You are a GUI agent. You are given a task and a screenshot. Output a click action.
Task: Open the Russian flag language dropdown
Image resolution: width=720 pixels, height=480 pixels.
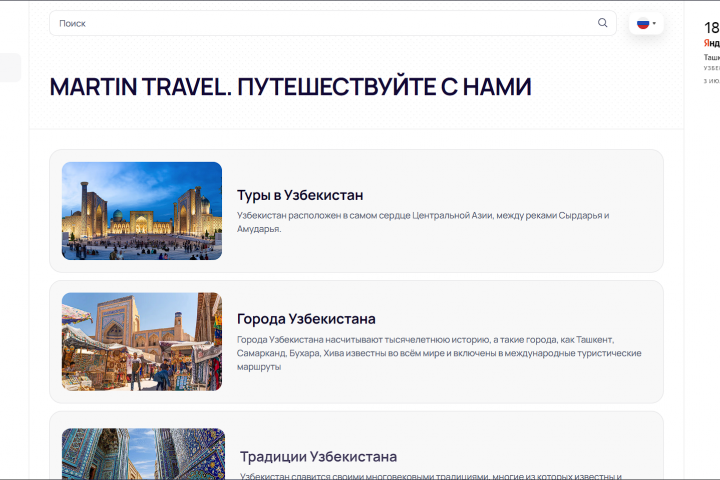point(646,23)
